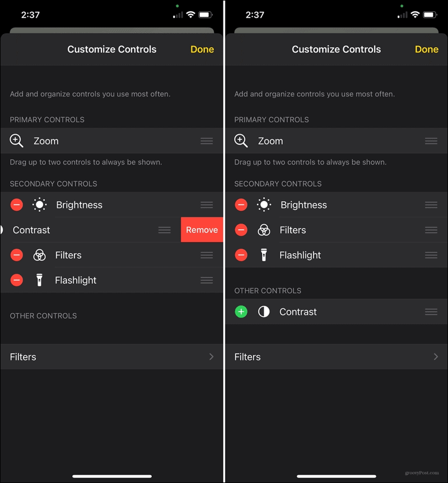Add Contrast with green plus button

pos(241,312)
